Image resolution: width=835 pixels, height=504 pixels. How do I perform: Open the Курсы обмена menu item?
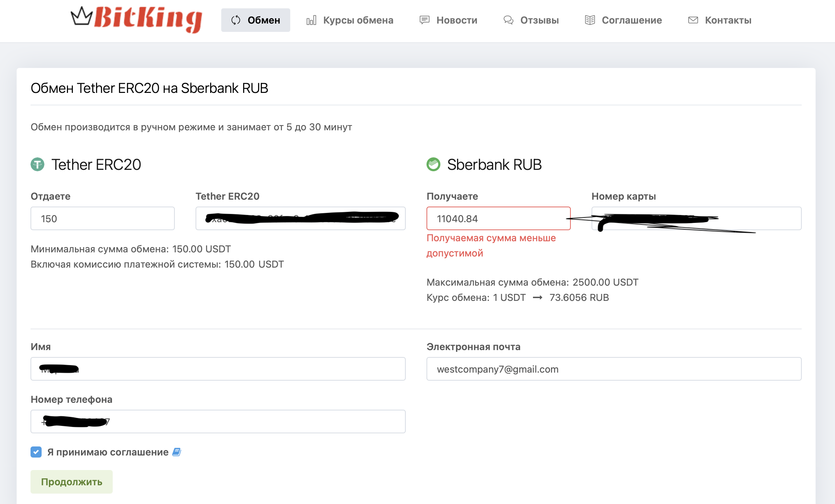click(358, 20)
